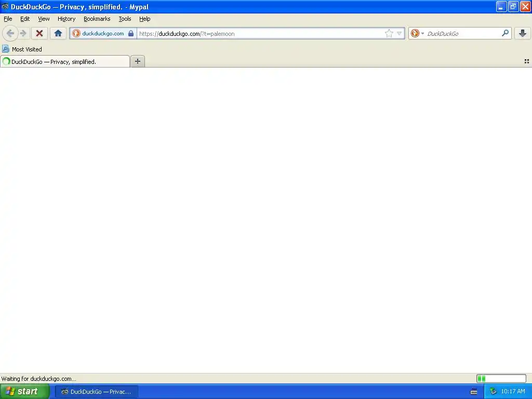Open the Help menu

tap(145, 19)
